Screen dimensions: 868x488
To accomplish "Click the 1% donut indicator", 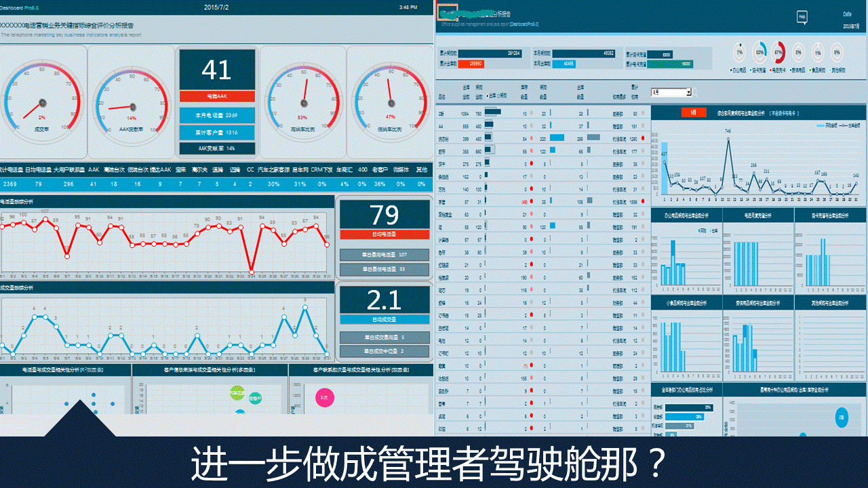I will 818,52.
